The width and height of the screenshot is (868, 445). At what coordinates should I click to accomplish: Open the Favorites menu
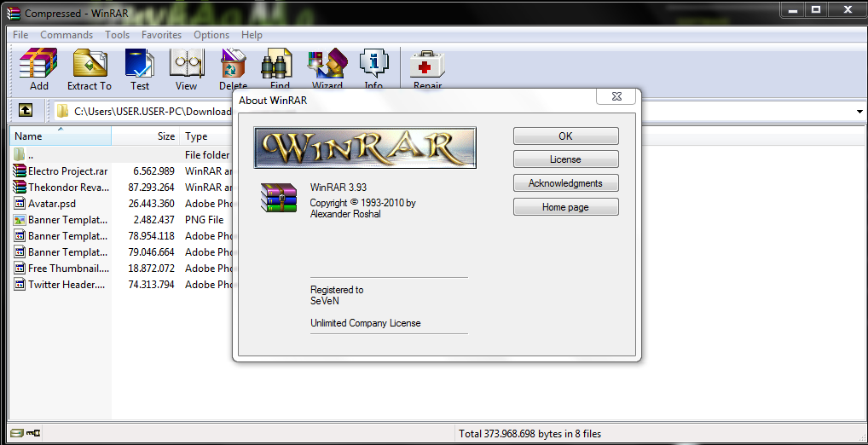click(x=162, y=35)
